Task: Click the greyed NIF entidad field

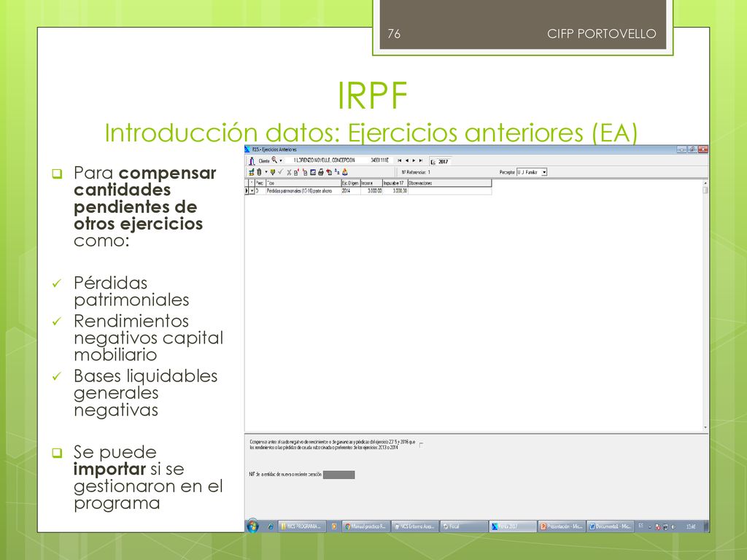Action: (338, 475)
